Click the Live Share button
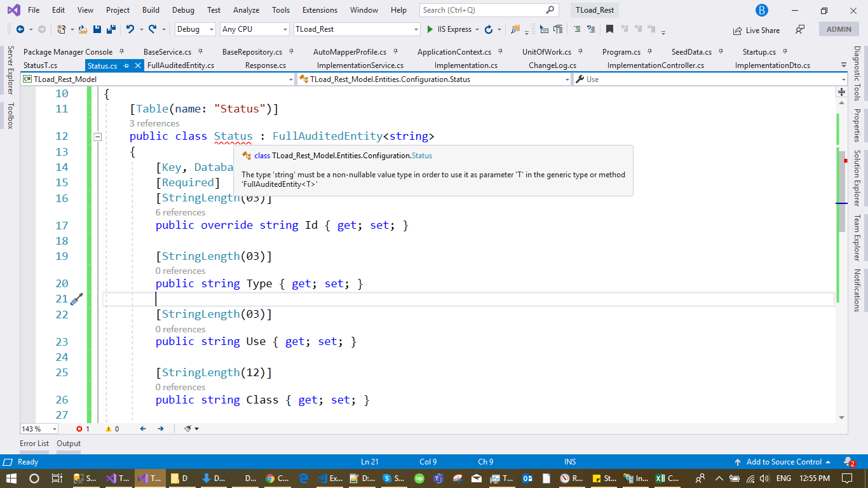 (756, 30)
